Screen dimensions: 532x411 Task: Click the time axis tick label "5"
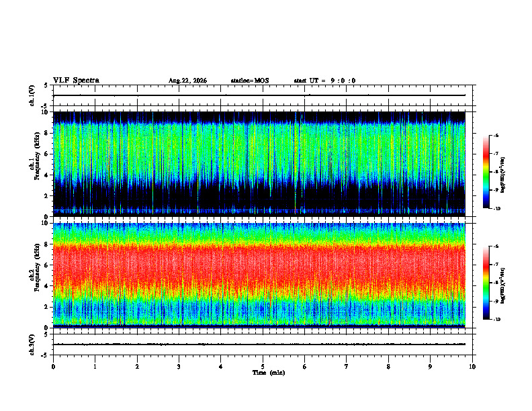[263, 367]
